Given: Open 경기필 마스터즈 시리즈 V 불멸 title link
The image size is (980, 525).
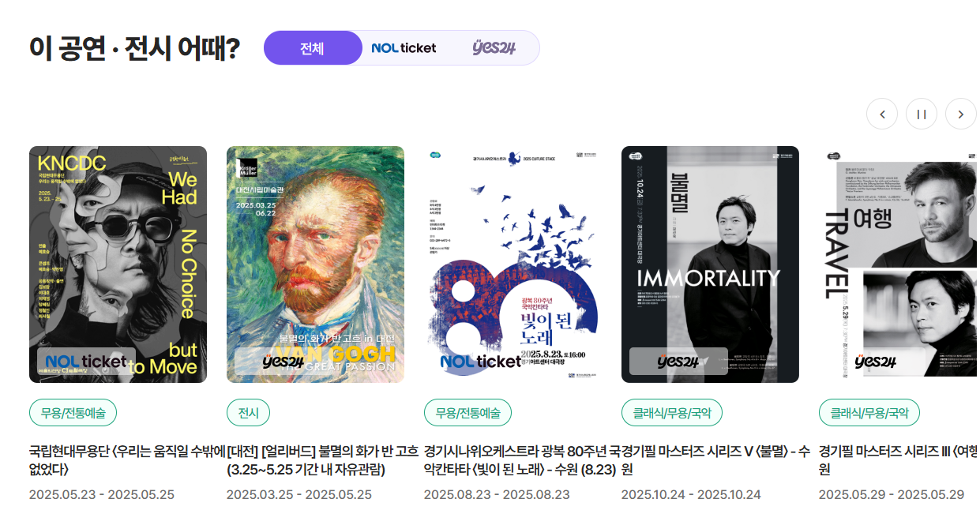Looking at the screenshot, I should (715, 460).
